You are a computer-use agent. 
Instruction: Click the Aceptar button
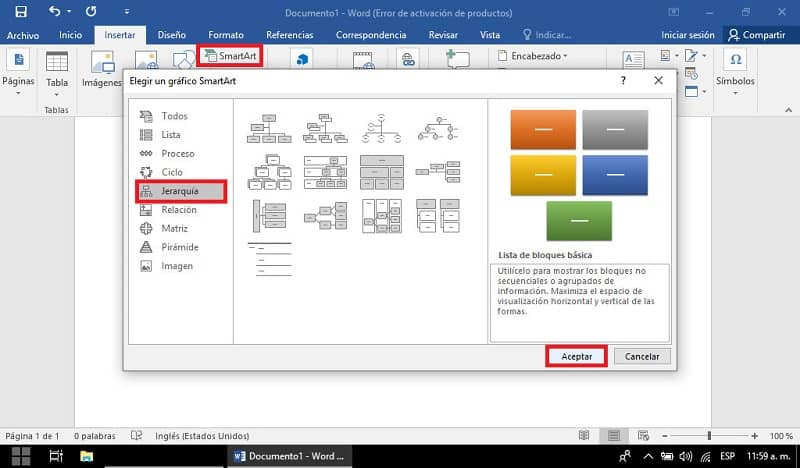point(577,356)
